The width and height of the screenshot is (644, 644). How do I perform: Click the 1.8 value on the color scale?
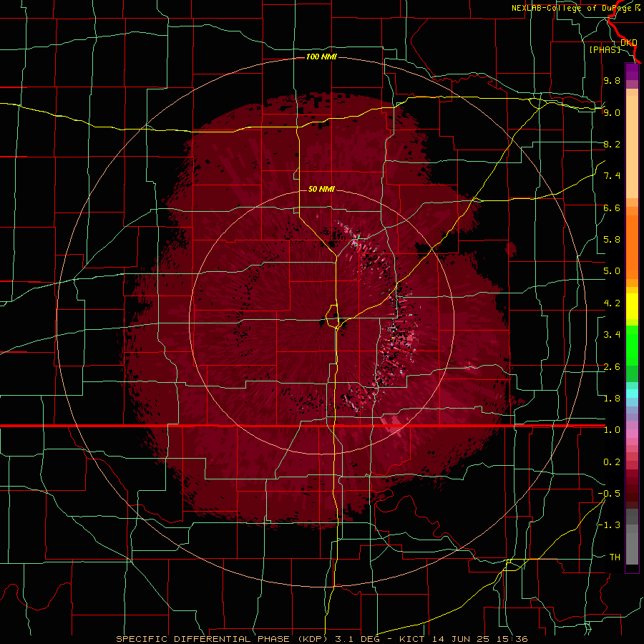(612, 399)
